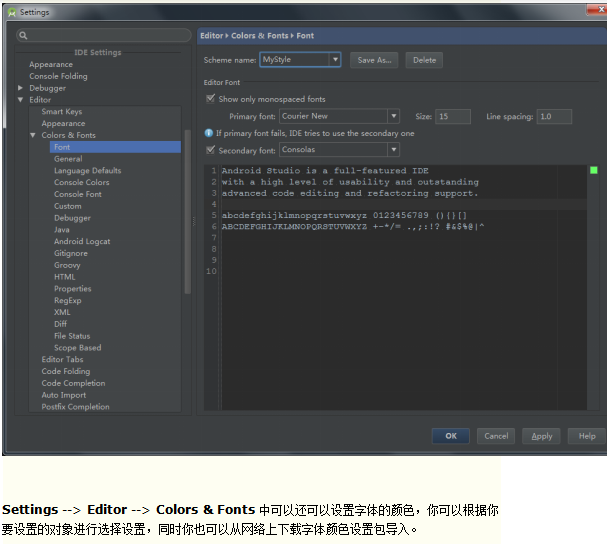The width and height of the screenshot is (607, 544).
Task: Click the green status indicator in preview
Action: point(593,170)
